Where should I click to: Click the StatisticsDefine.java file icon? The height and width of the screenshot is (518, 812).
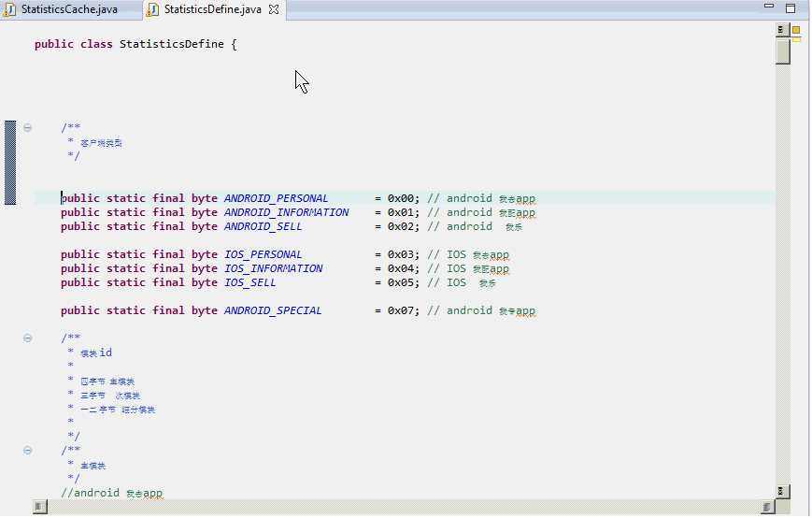(x=152, y=9)
